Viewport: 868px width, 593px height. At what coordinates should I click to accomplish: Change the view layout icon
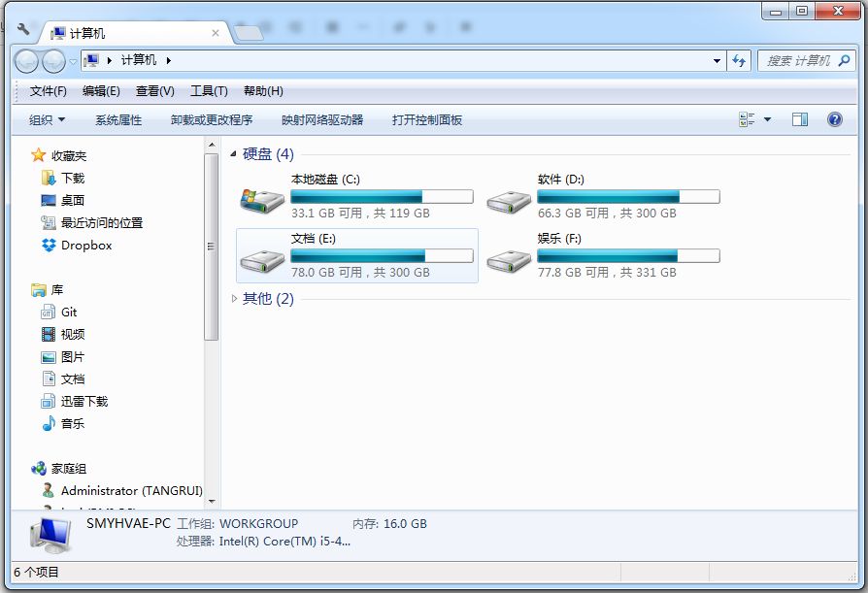(x=747, y=119)
